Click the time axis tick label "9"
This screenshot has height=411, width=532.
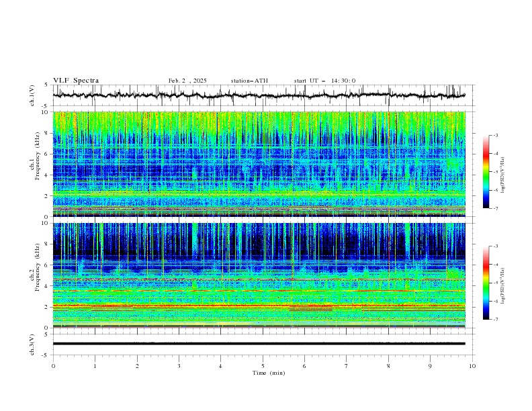pyautogui.click(x=430, y=366)
